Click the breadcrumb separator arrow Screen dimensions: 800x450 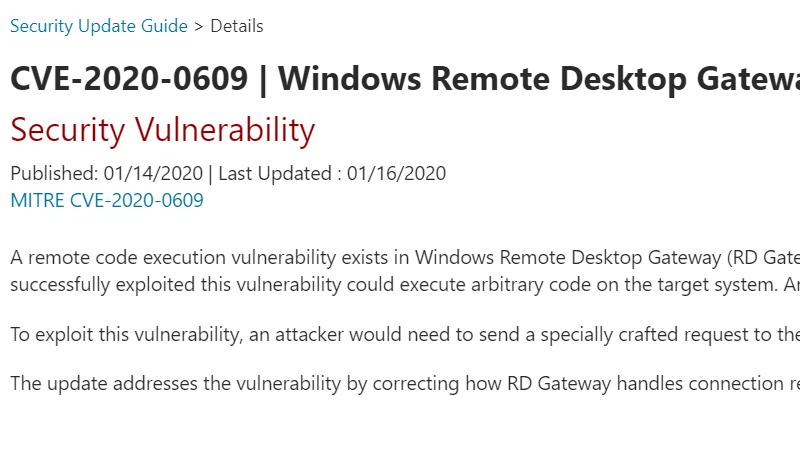pos(199,26)
